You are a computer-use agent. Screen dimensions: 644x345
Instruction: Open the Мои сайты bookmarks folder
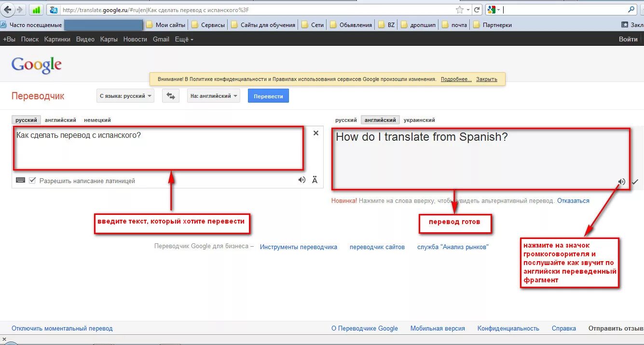[165, 25]
